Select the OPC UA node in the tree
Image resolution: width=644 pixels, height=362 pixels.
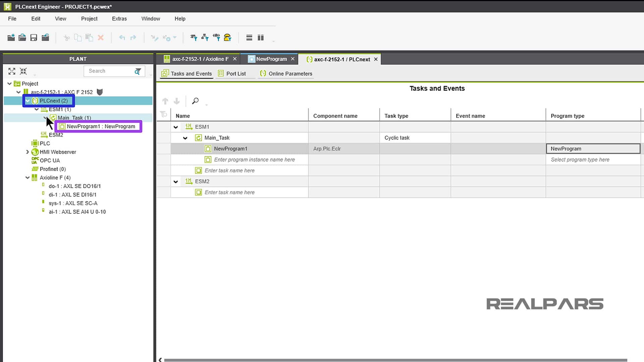pos(46,161)
